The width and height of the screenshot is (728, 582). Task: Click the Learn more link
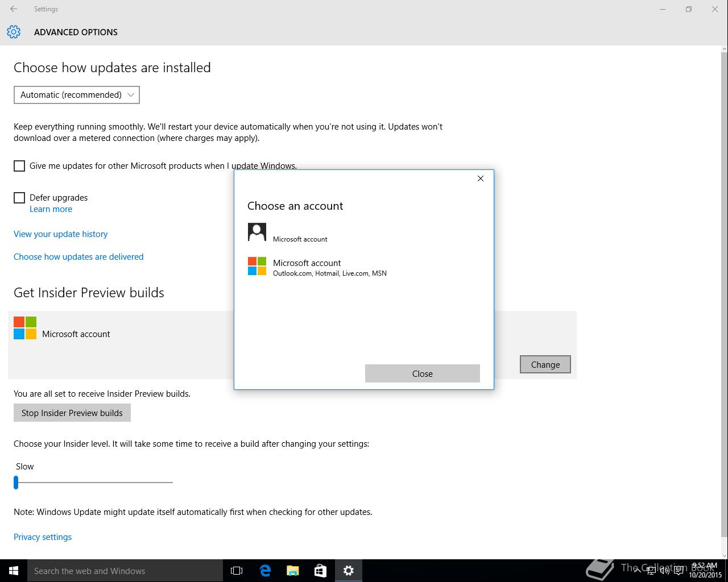[51, 209]
